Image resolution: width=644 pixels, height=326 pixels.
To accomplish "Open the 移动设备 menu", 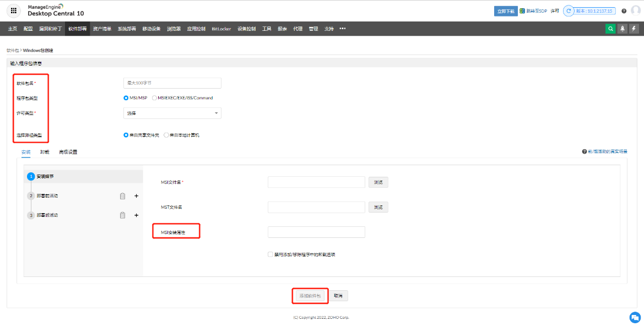I will coord(151,29).
